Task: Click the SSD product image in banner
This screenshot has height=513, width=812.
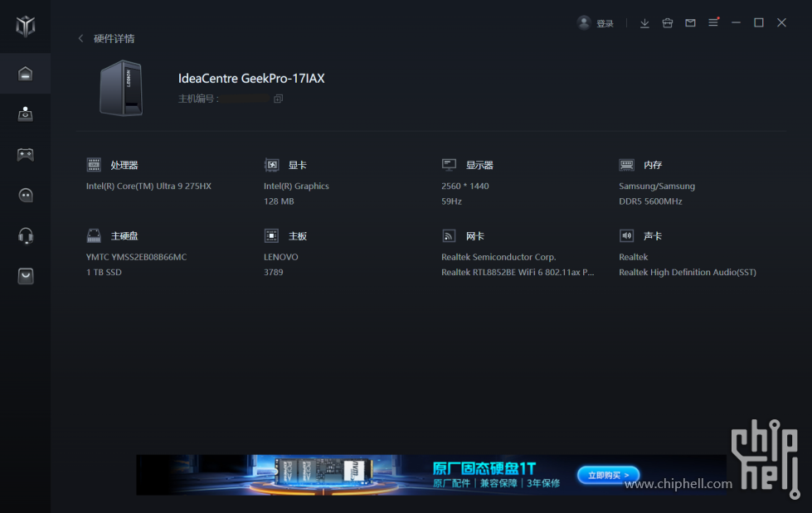Action: coord(323,472)
